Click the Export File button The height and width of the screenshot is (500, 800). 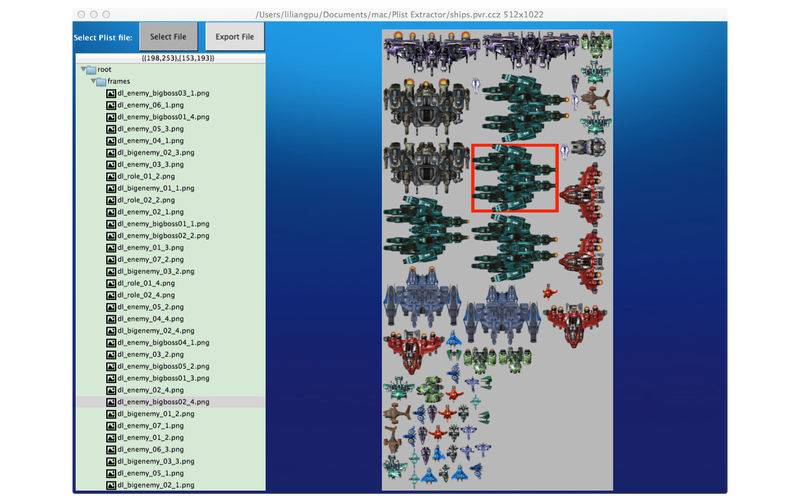coord(235,37)
